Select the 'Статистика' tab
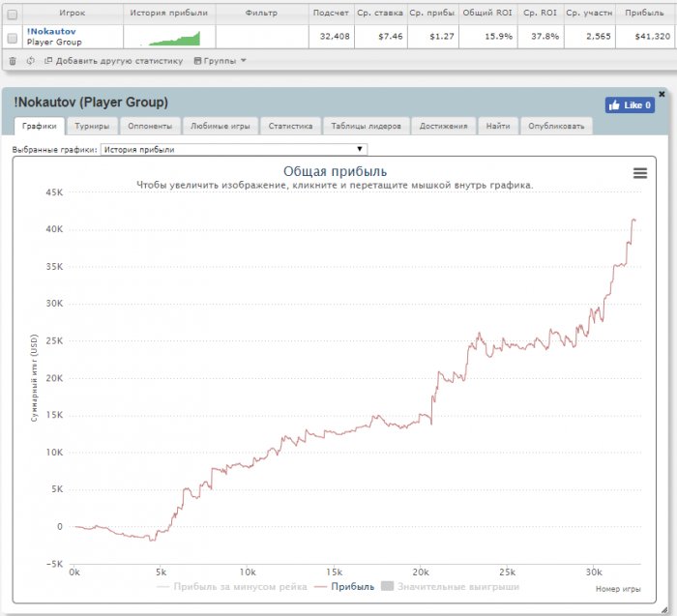Viewport: 677px width, 616px height. 290,126
